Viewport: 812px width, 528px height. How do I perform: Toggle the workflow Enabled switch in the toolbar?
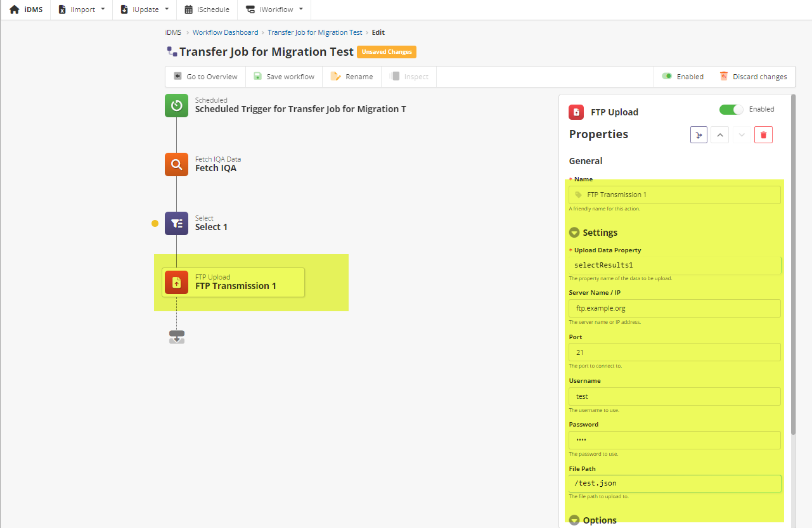[667, 76]
